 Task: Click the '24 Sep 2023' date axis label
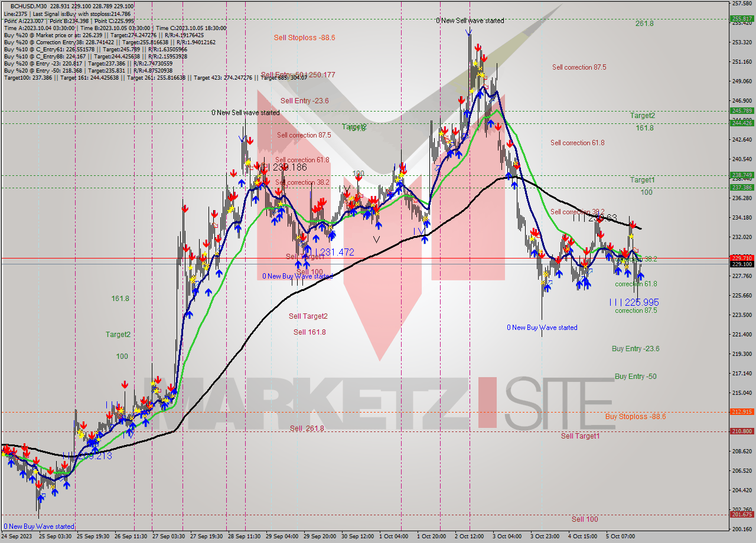click(18, 537)
